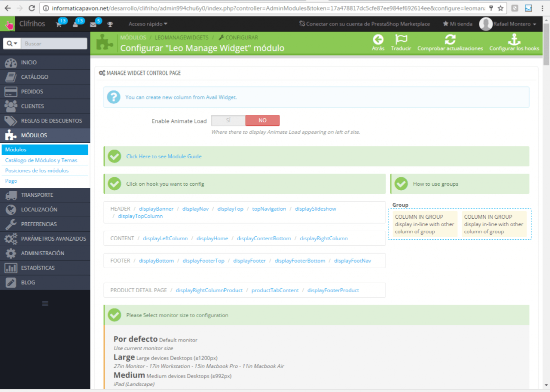Screen dimensions: 550x392
Task: Open the ESTADÍSTICAS menu
Action: pos(45,268)
